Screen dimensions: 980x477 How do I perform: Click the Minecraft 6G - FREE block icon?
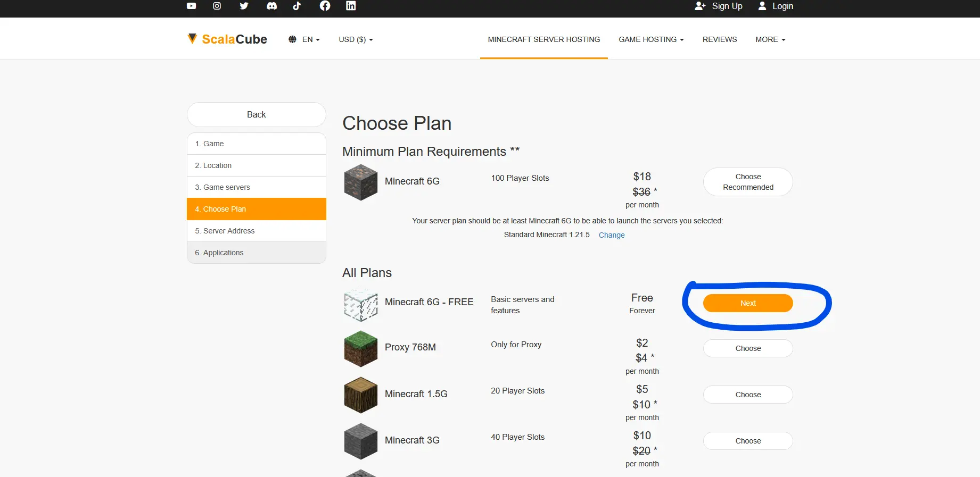(361, 305)
